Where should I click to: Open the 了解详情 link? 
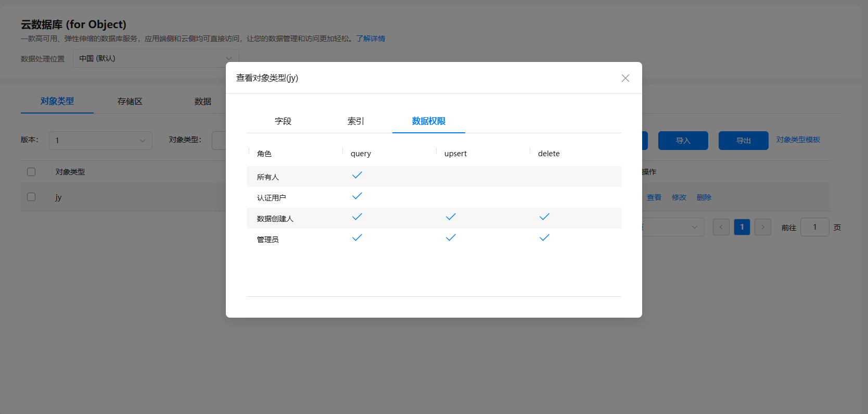[x=371, y=39]
